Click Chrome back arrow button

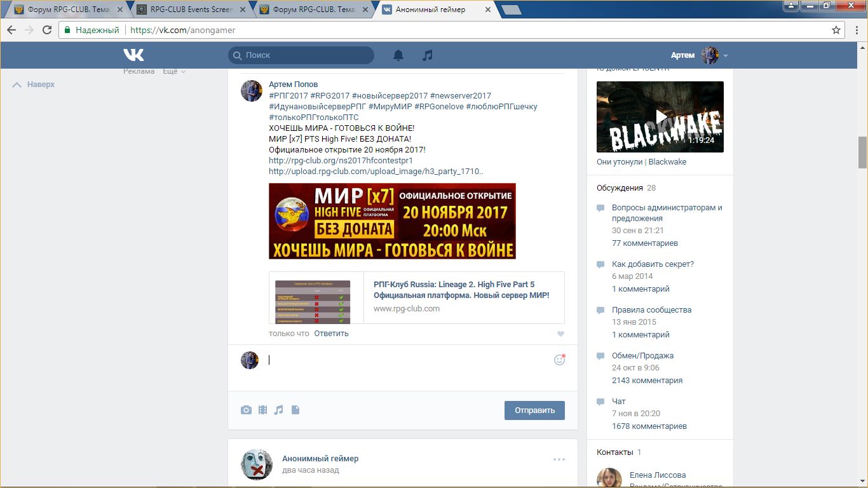click(11, 30)
